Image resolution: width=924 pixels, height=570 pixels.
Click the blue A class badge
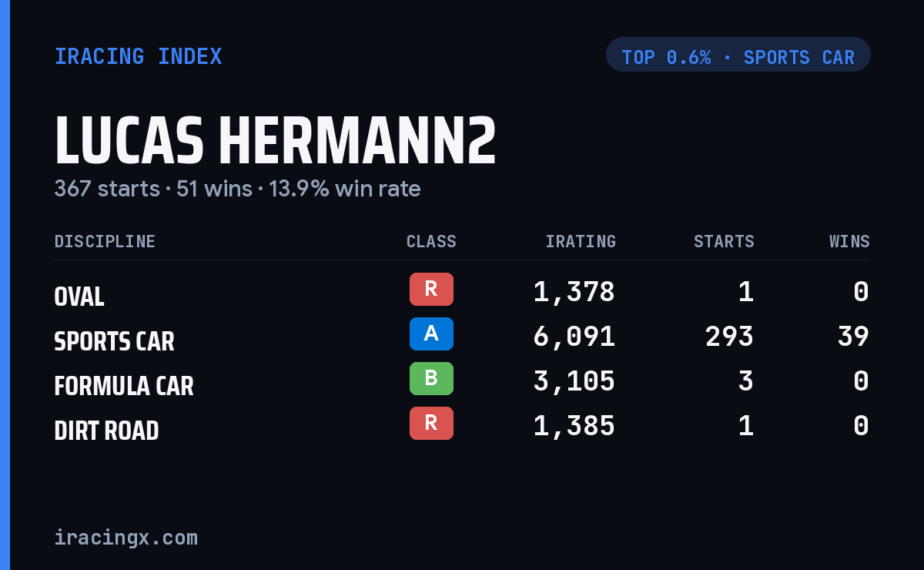pos(431,334)
